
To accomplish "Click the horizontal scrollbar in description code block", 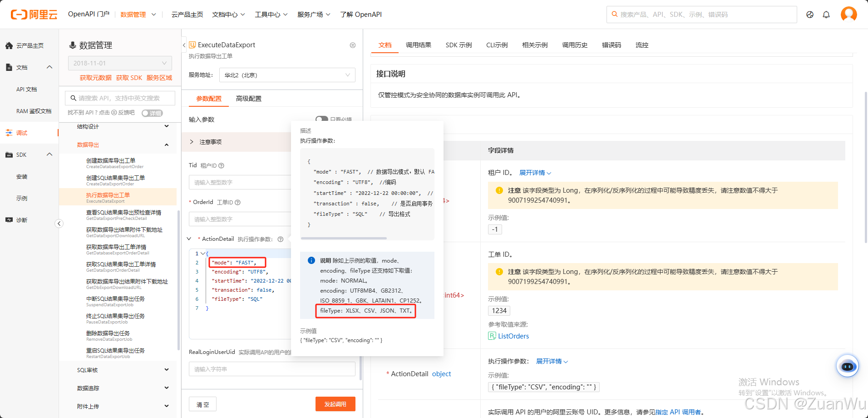I will 343,238.
